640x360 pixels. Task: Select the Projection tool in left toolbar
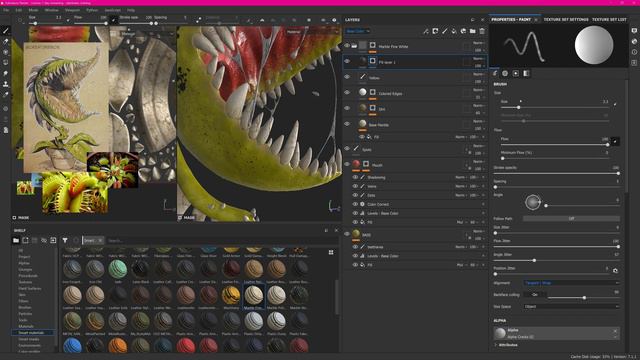[x=6, y=52]
